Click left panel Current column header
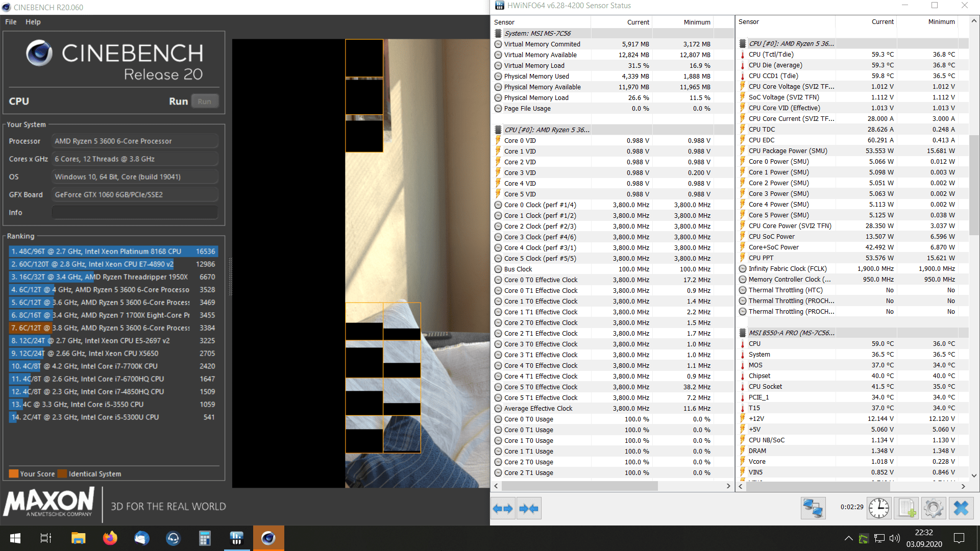 click(622, 22)
